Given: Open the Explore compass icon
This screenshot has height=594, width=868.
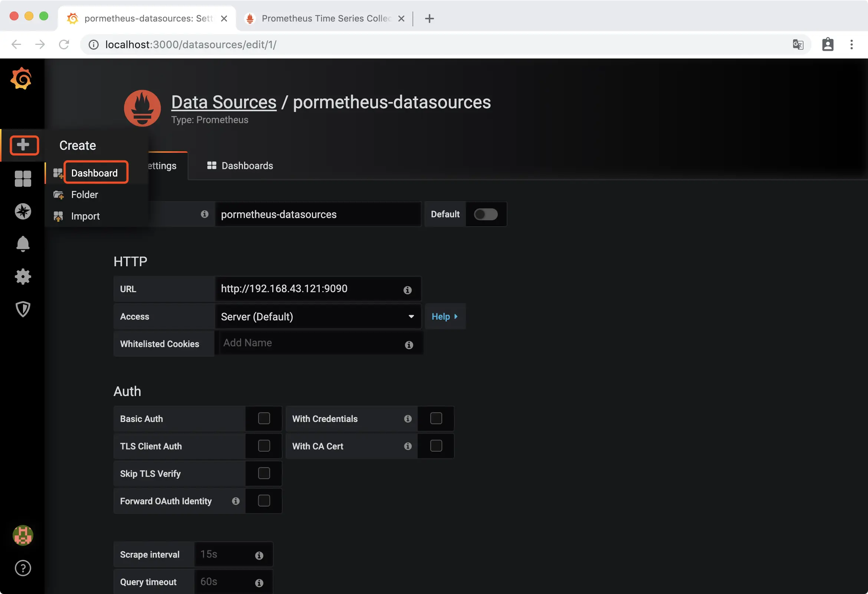Looking at the screenshot, I should click(x=23, y=211).
